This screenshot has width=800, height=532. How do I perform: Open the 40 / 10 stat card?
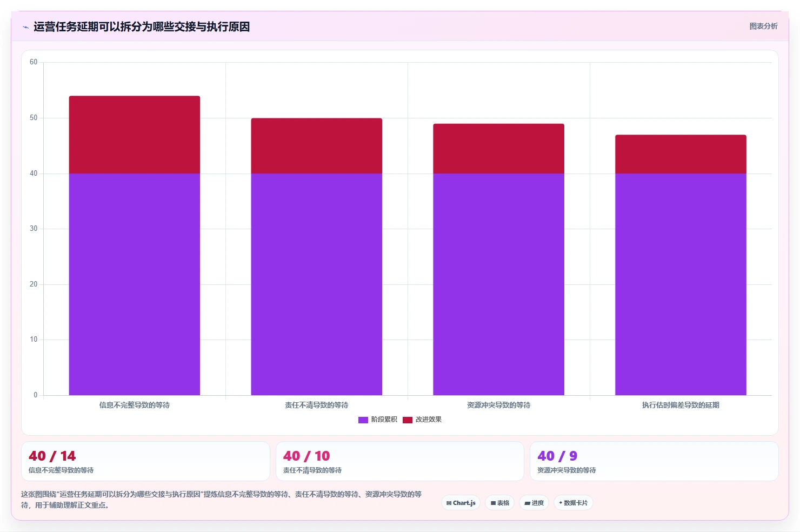click(x=400, y=461)
